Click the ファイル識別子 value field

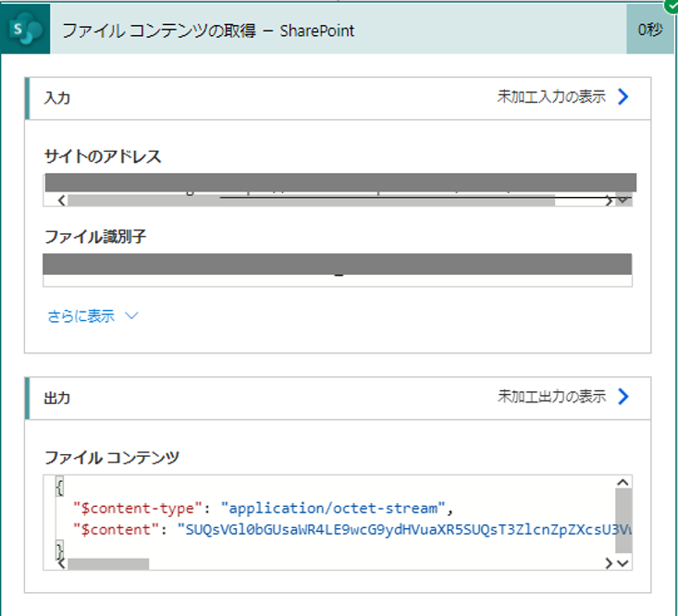pyautogui.click(x=338, y=270)
